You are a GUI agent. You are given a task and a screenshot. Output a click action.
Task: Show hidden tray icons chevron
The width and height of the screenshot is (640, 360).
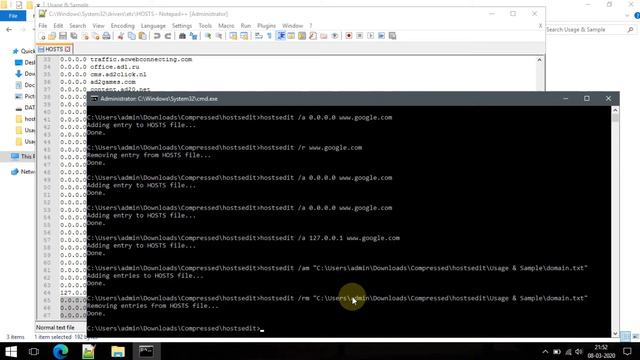[545, 351]
